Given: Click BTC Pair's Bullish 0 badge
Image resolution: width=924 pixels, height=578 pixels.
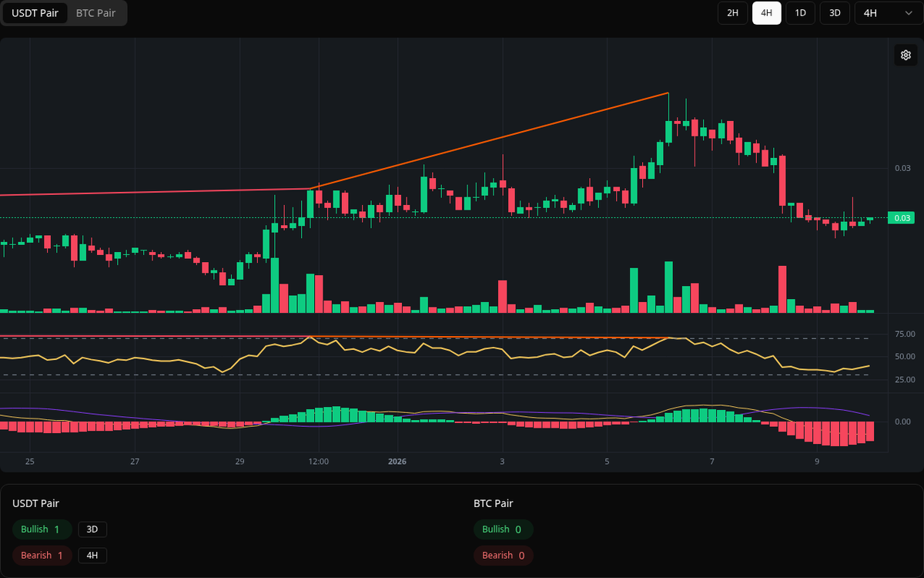Looking at the screenshot, I should click(x=503, y=529).
